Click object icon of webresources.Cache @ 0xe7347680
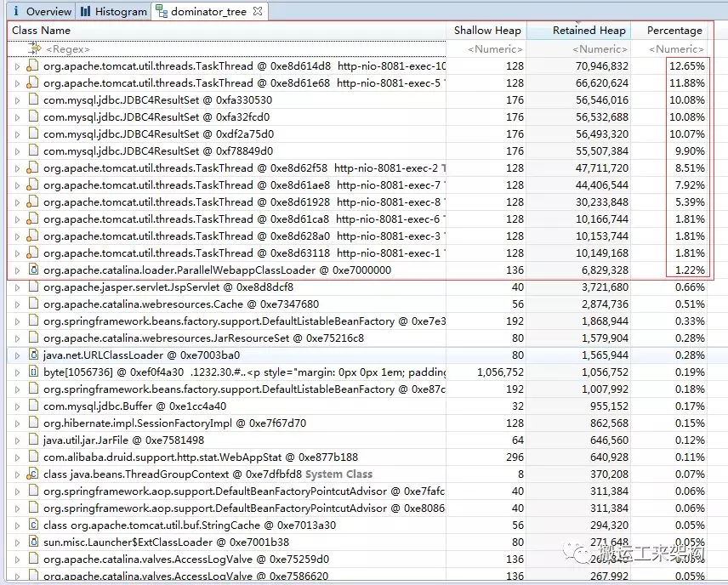The width and height of the screenshot is (728, 585). tap(33, 304)
